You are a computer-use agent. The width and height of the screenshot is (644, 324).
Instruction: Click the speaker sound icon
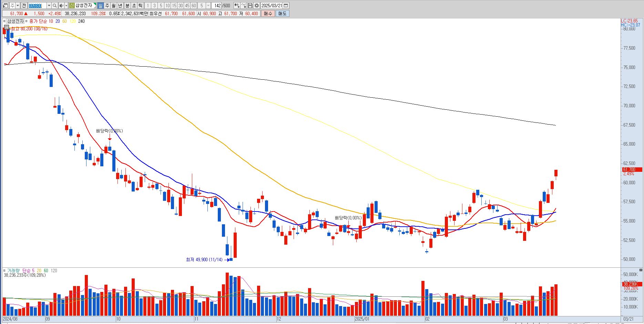61,6
